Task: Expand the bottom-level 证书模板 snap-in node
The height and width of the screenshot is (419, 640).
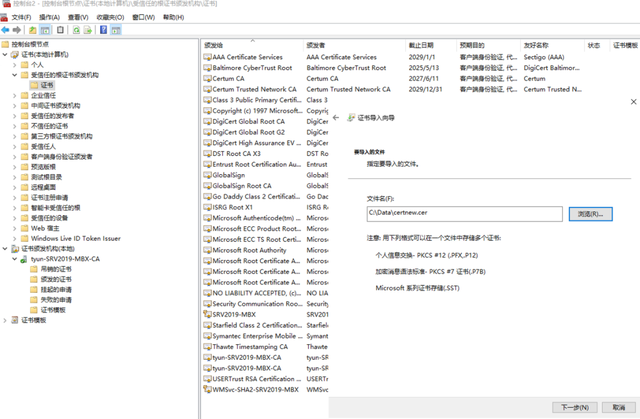Action: click(x=5, y=320)
